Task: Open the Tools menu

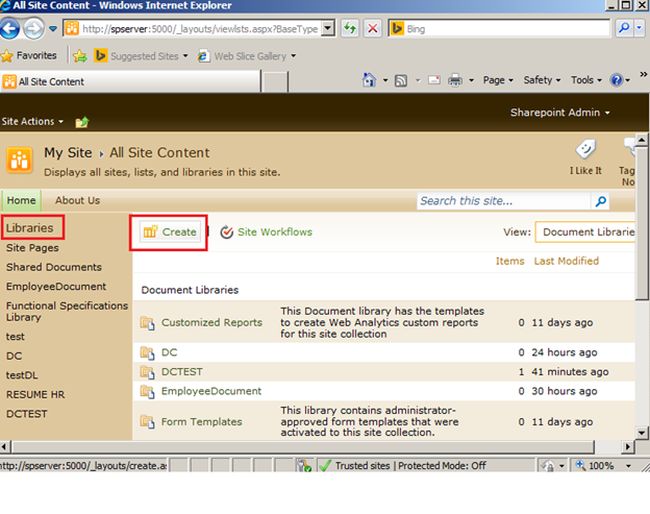Action: coord(586,80)
